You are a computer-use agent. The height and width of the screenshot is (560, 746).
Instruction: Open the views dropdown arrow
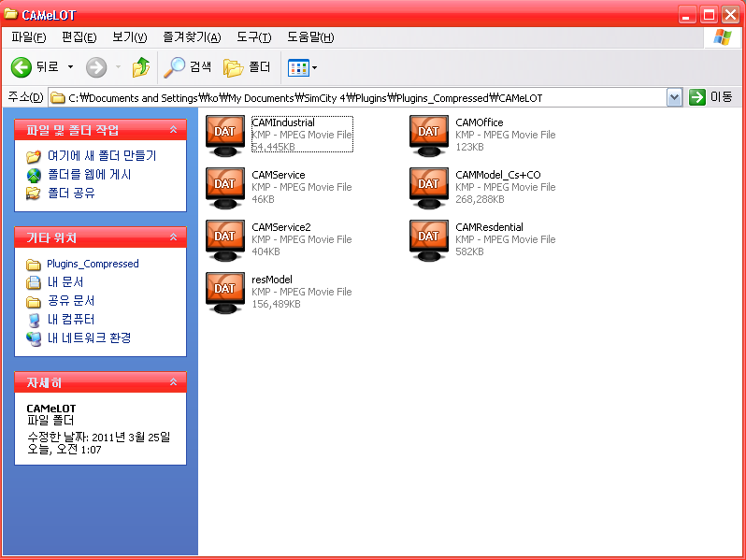click(314, 68)
